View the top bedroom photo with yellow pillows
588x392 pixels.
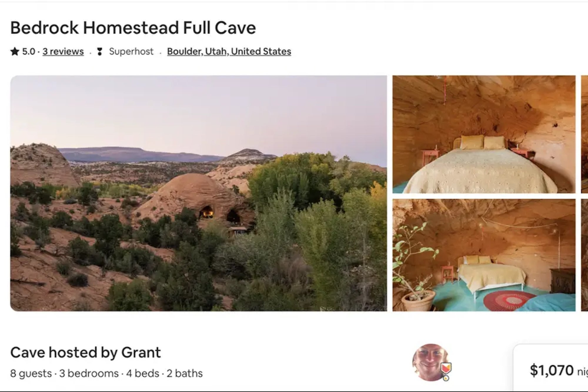pyautogui.click(x=484, y=134)
